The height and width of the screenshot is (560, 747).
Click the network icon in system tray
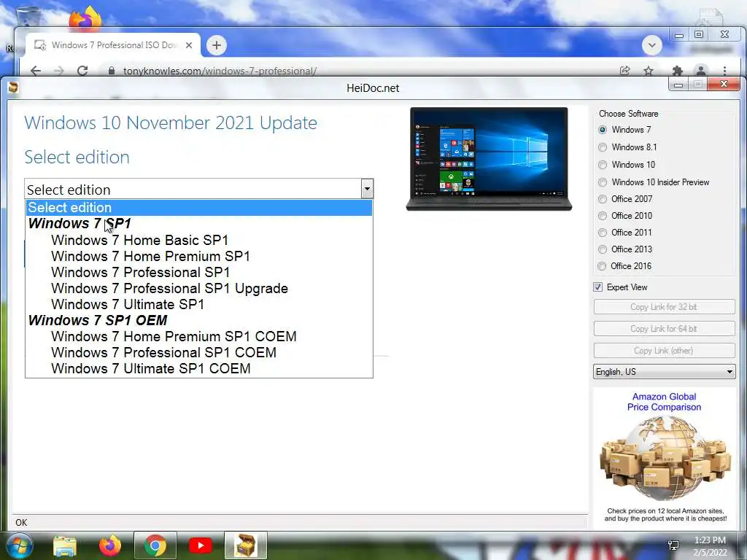(x=673, y=545)
